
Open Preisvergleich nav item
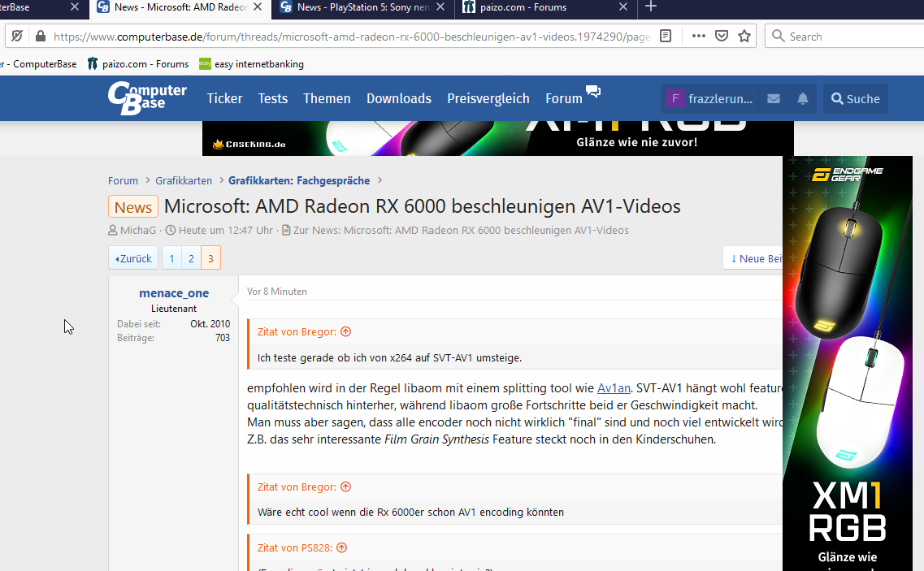point(488,98)
